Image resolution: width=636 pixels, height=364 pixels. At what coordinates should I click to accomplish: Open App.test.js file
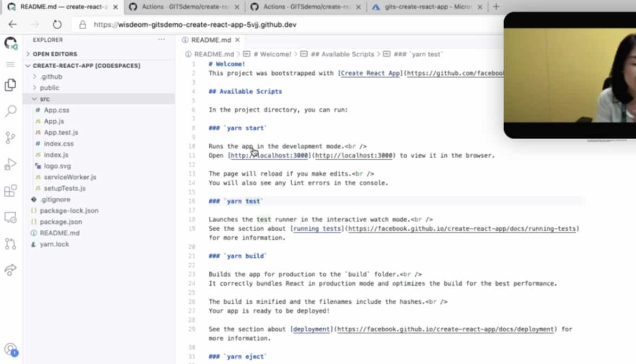(x=61, y=132)
